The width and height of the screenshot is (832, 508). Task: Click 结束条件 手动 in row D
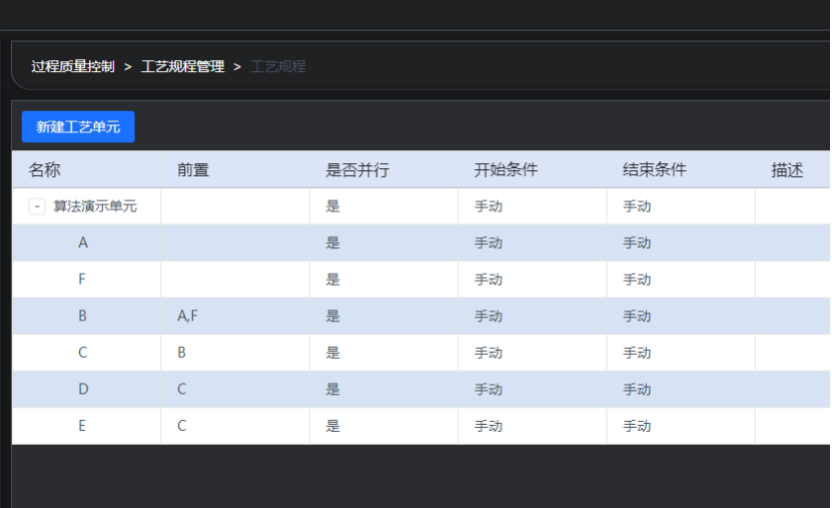(637, 389)
